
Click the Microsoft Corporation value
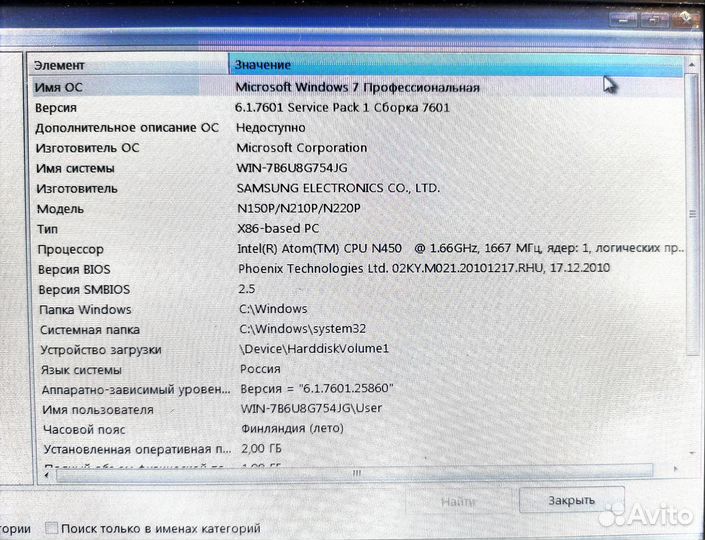point(302,148)
